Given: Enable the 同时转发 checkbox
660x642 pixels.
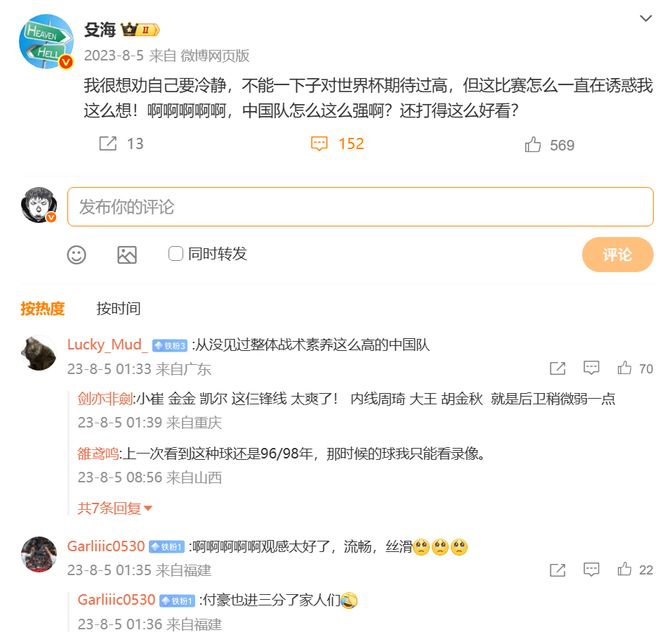Looking at the screenshot, I should (176, 254).
